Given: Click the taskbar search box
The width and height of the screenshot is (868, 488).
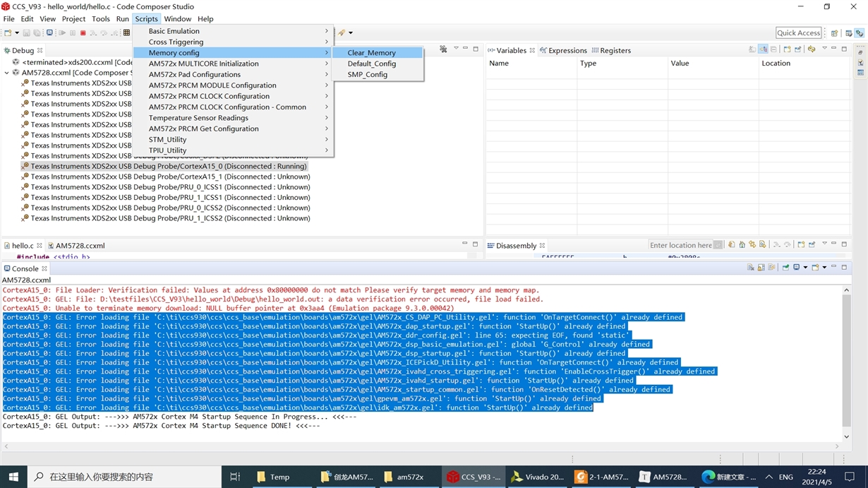Looking at the screenshot, I should pyautogui.click(x=124, y=477).
